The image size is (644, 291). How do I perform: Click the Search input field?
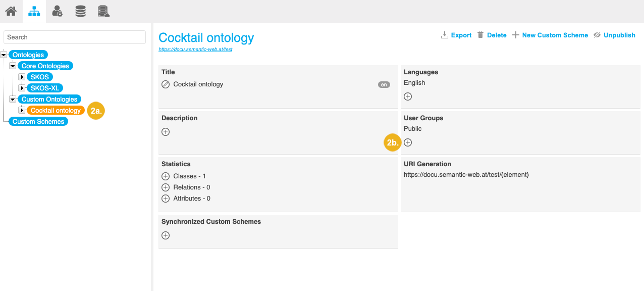[75, 37]
